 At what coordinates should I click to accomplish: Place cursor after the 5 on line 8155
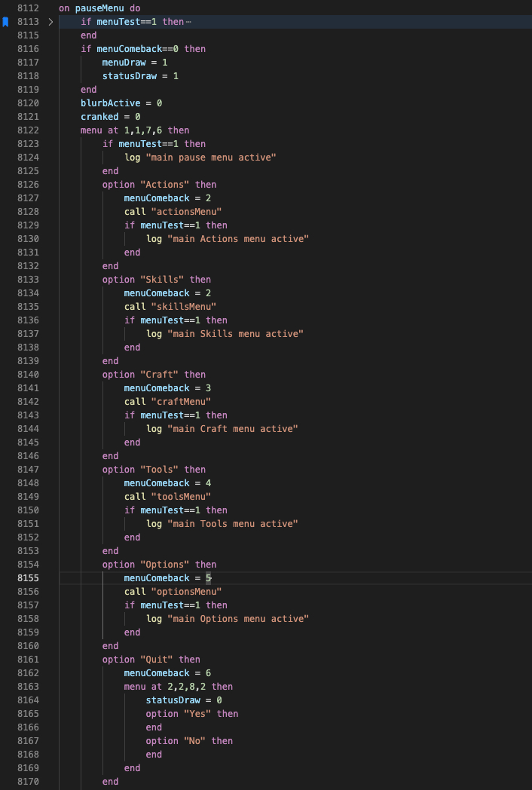212,578
